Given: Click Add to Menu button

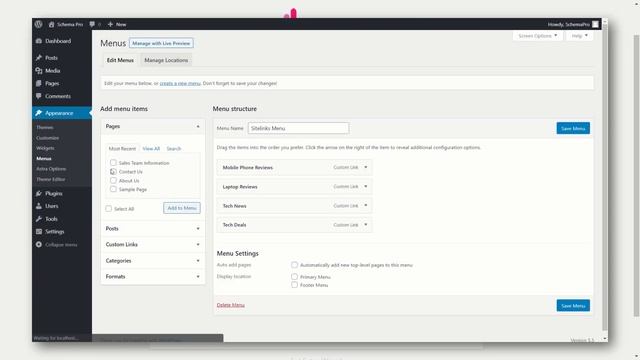Looking at the screenshot, I should tap(182, 208).
